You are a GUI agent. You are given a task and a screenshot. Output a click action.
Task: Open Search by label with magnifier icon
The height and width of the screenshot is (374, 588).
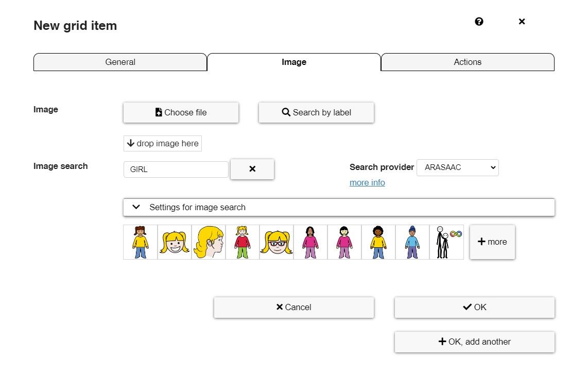(286, 112)
